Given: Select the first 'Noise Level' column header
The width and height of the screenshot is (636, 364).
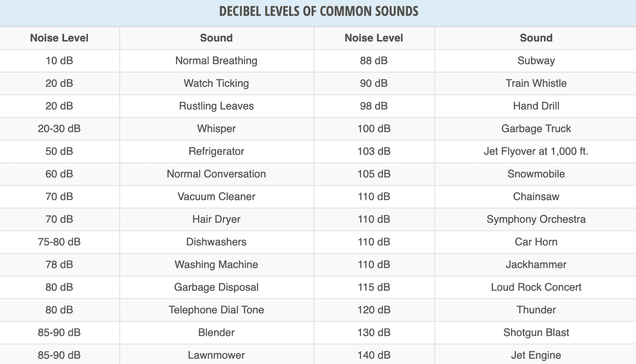Looking at the screenshot, I should point(59,38).
